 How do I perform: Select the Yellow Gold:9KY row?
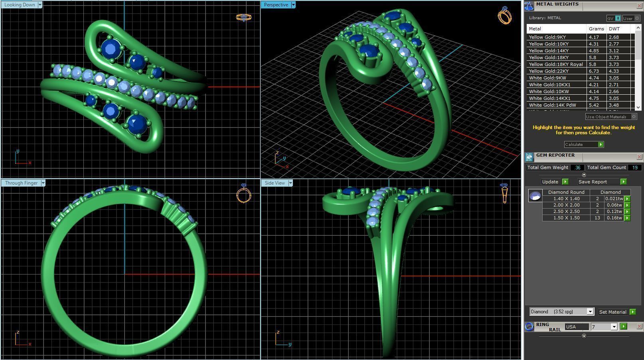[x=581, y=37]
